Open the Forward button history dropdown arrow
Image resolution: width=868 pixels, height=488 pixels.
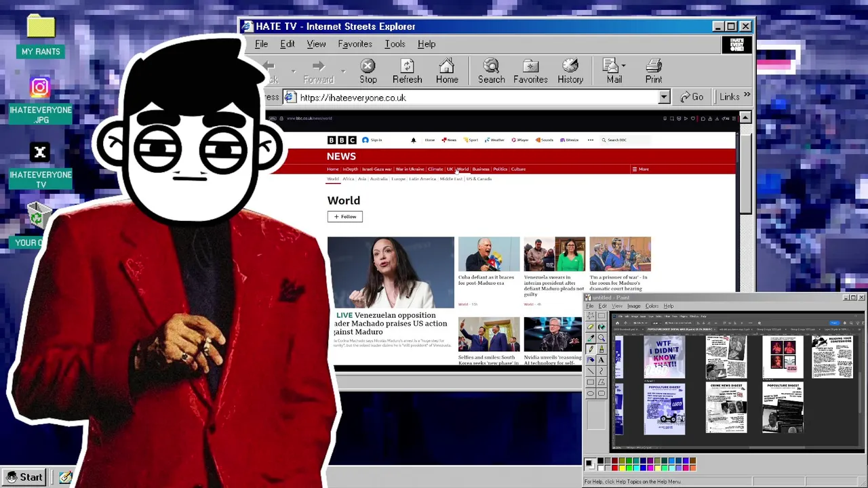coord(343,70)
